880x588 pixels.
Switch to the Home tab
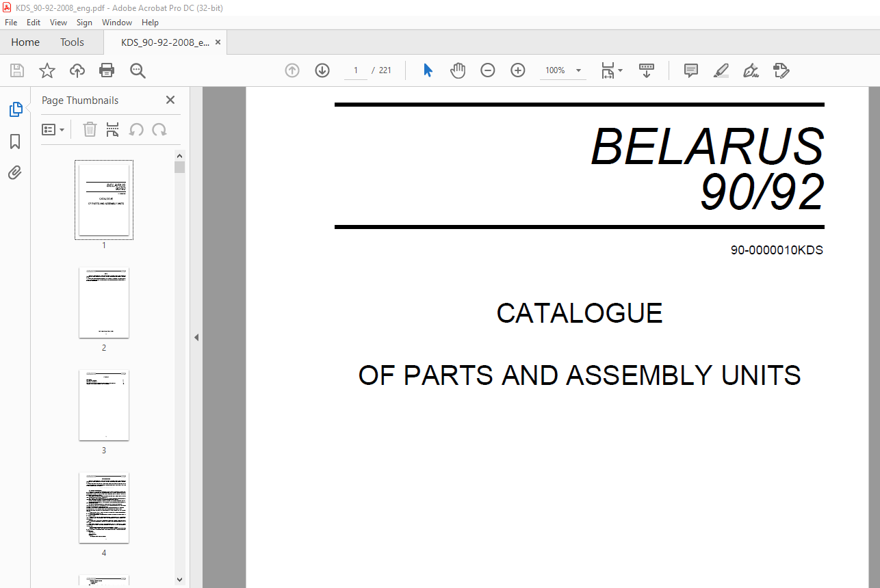click(x=25, y=42)
